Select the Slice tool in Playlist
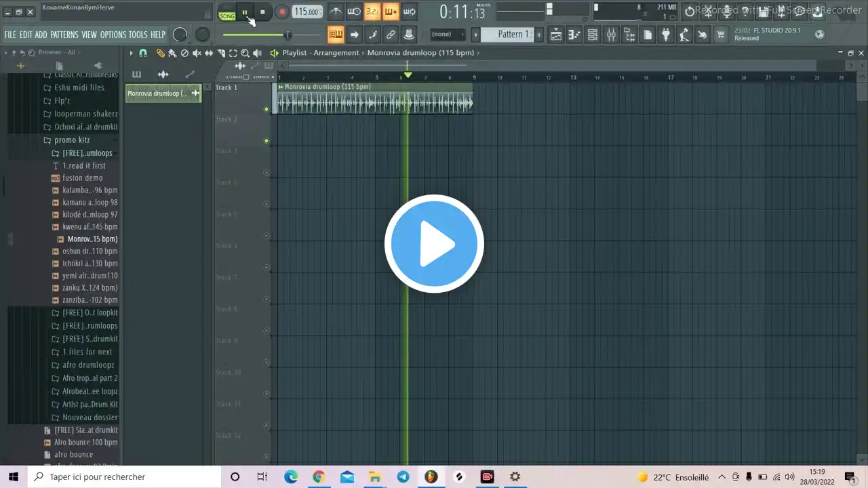Viewport: 868px width, 488px height. pos(221,53)
